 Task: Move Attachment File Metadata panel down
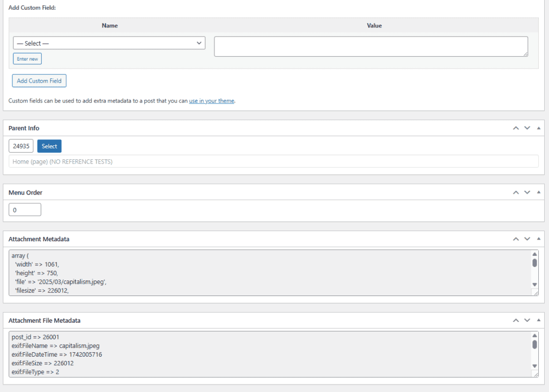point(527,321)
